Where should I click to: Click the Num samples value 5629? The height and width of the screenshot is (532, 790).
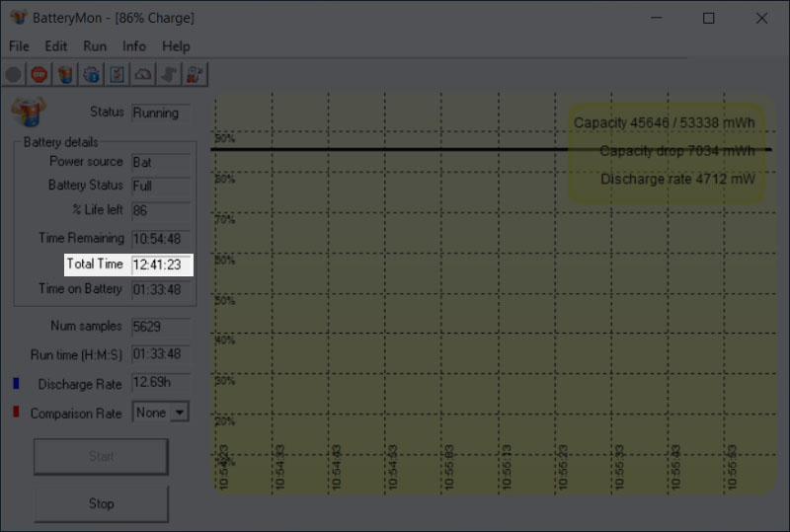pyautogui.click(x=161, y=327)
